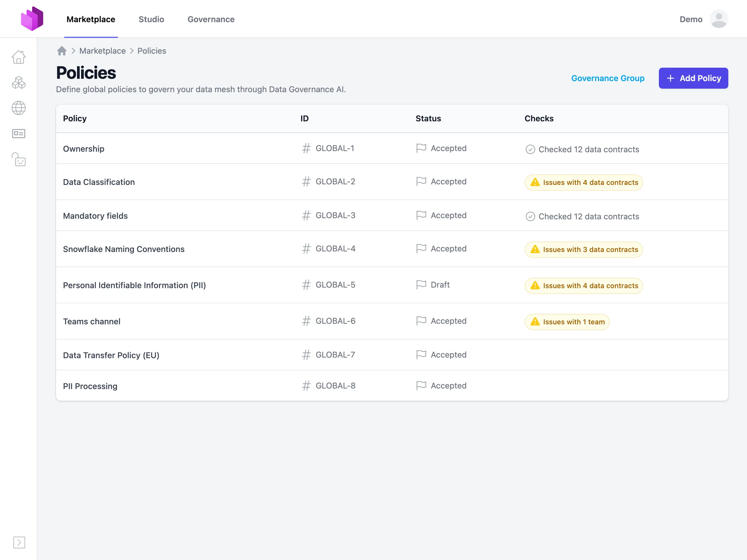747x560 pixels.
Task: Open the data products cubes sidebar icon
Action: (x=19, y=82)
